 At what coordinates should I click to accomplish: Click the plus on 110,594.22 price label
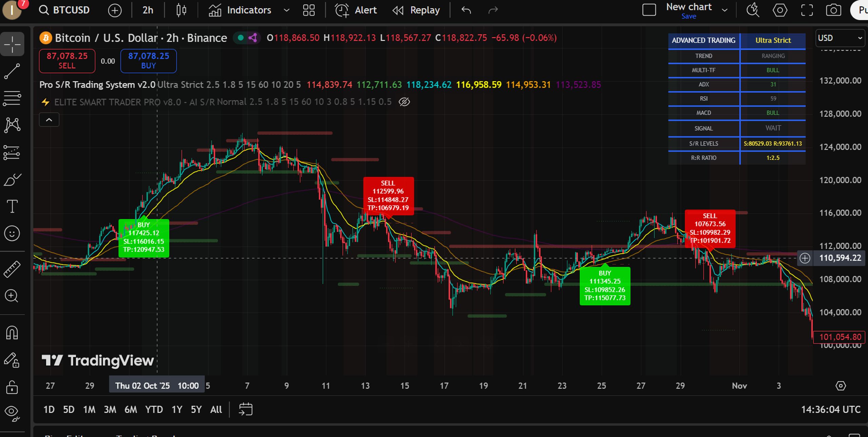tap(805, 258)
